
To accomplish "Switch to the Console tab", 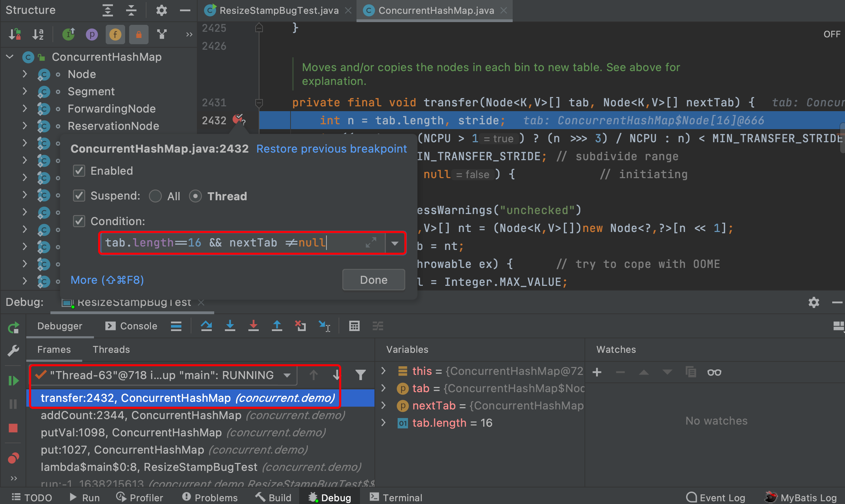I will [x=131, y=326].
